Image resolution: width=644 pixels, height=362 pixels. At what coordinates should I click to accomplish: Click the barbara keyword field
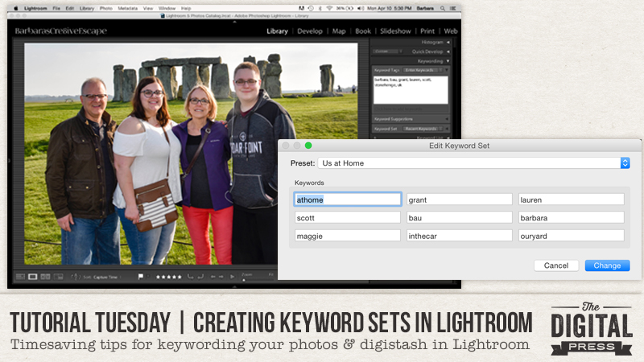572,217
